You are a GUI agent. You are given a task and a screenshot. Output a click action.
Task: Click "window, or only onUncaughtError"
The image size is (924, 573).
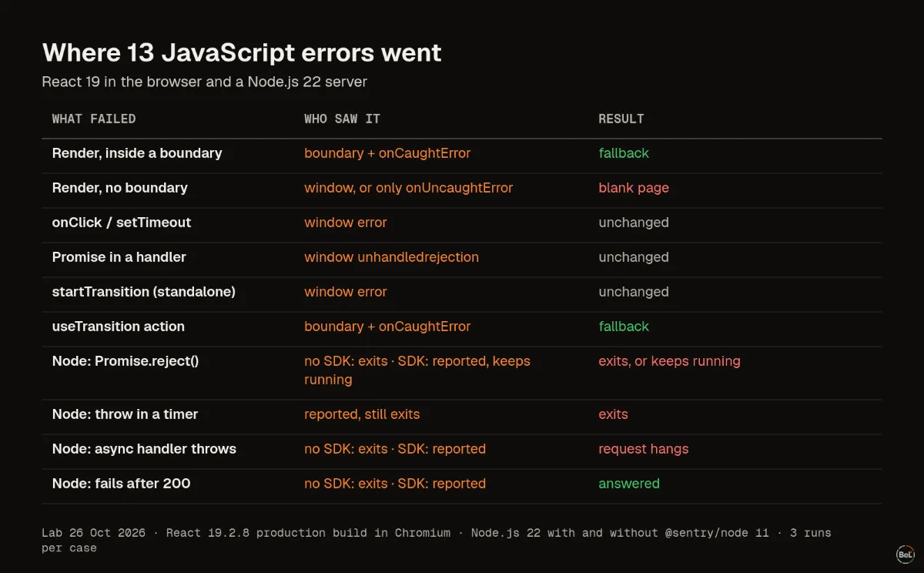pyautogui.click(x=408, y=188)
